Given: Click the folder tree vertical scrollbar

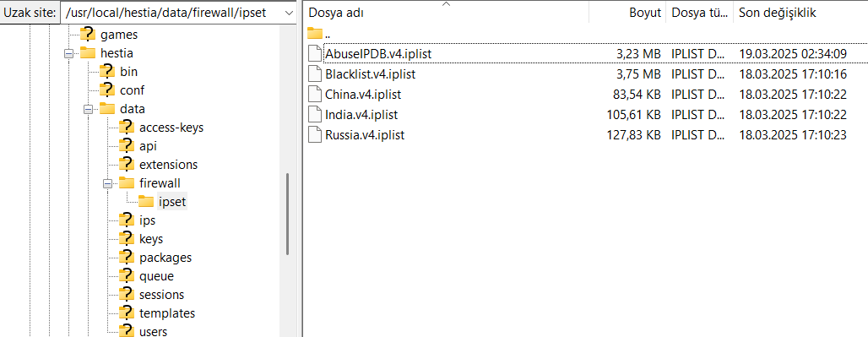Looking at the screenshot, I should click(x=287, y=214).
